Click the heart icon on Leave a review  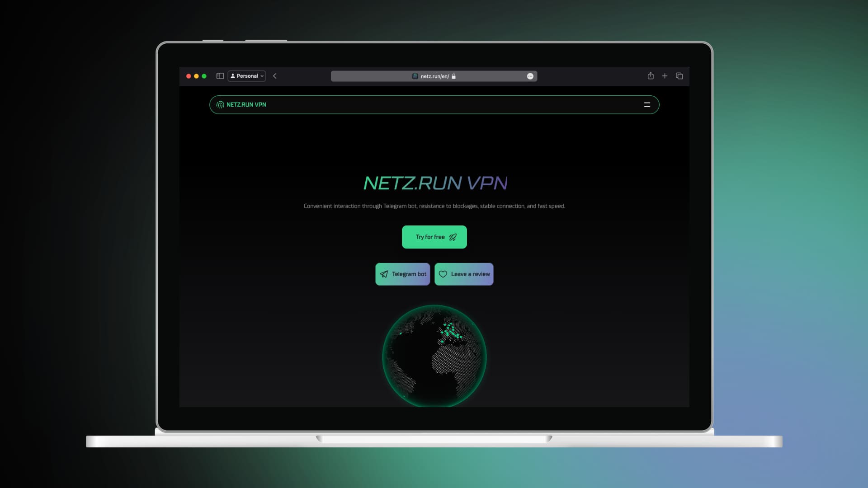pyautogui.click(x=443, y=274)
